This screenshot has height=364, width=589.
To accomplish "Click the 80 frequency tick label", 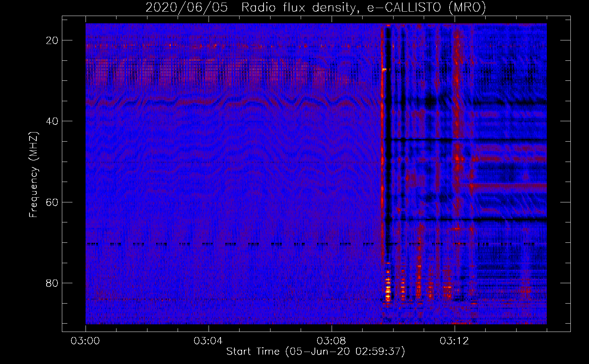I will click(52, 283).
